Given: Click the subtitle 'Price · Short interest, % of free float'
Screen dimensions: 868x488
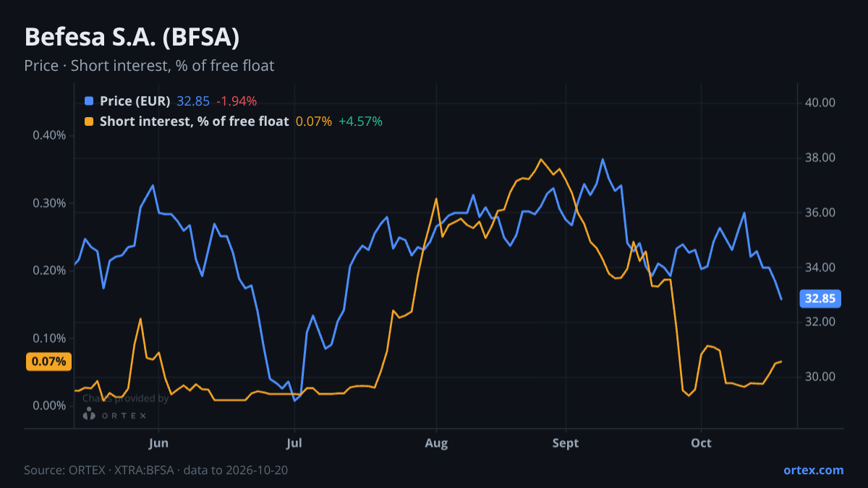Looking at the screenshot, I should 149,66.
